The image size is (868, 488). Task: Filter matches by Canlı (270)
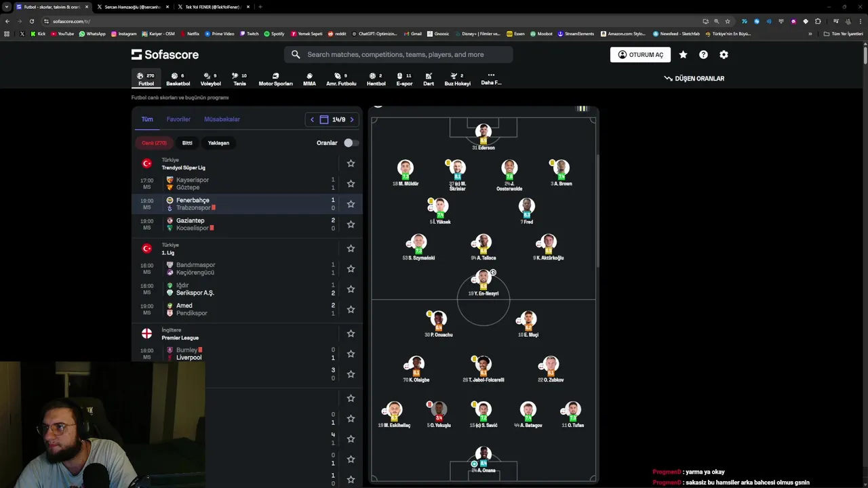coord(154,143)
